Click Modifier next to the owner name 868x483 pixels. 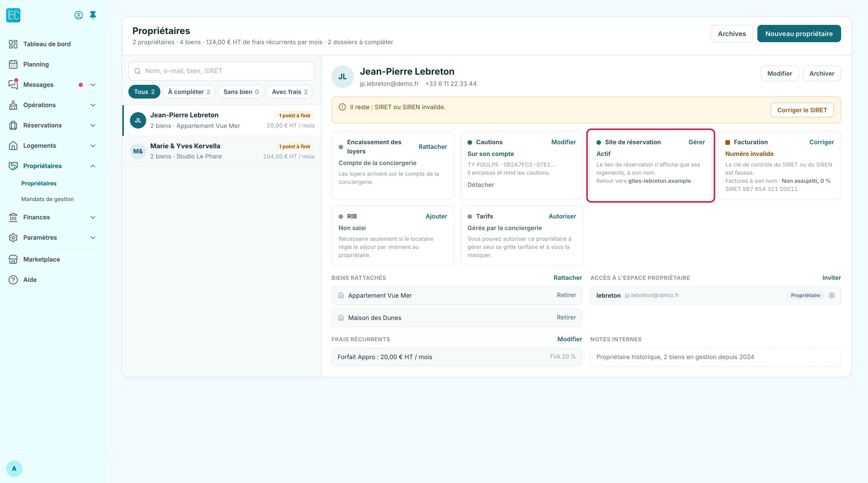[780, 73]
